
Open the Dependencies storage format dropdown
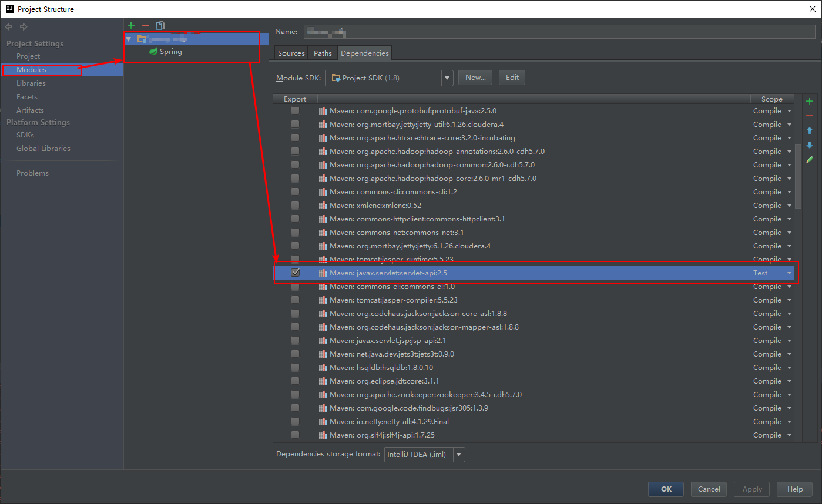click(x=458, y=454)
